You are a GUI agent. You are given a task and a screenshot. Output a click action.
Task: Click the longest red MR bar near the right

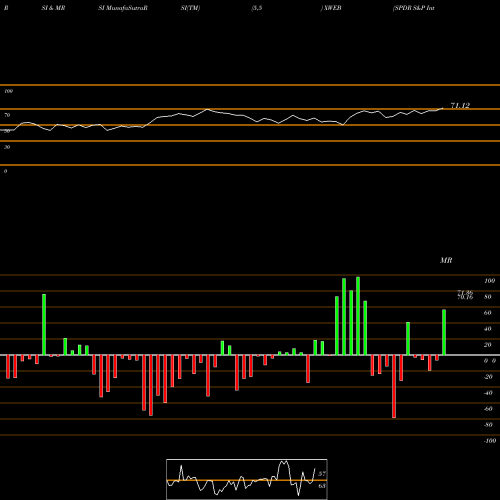point(394,386)
